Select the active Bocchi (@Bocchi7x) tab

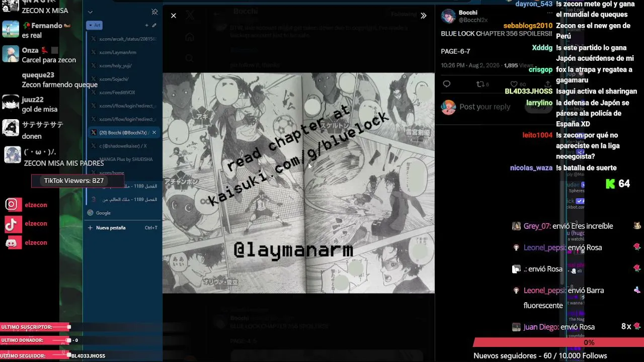[123, 133]
